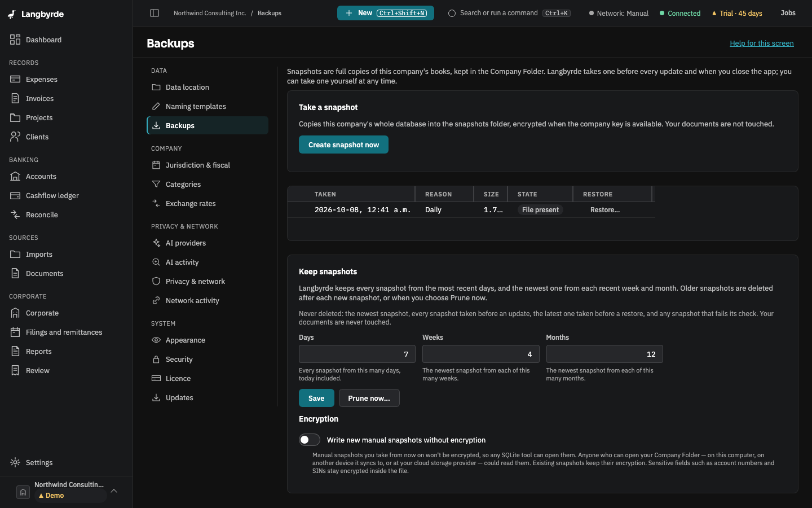Click the Exchange rates icon
Screen dimensions: 812x508
click(156, 203)
